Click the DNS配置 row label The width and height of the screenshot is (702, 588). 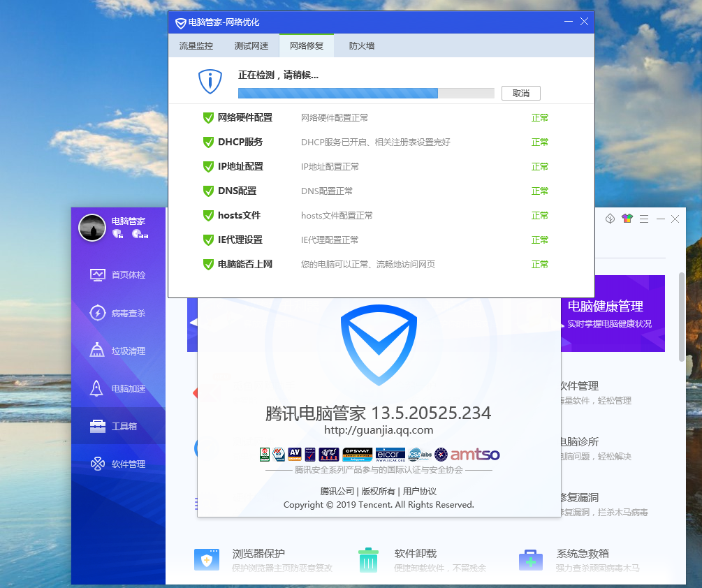click(237, 191)
